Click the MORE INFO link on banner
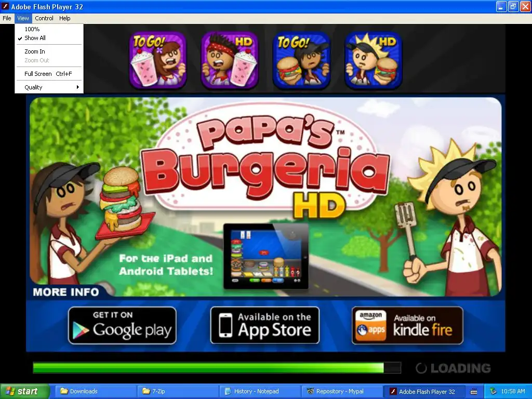Screen dimensions: 532x399 click(66, 292)
